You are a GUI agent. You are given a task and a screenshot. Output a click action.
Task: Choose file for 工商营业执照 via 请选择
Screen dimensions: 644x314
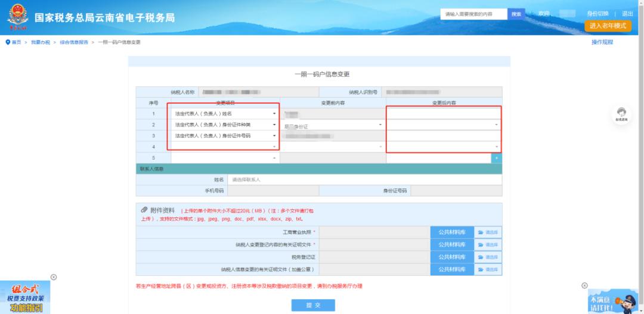click(488, 232)
